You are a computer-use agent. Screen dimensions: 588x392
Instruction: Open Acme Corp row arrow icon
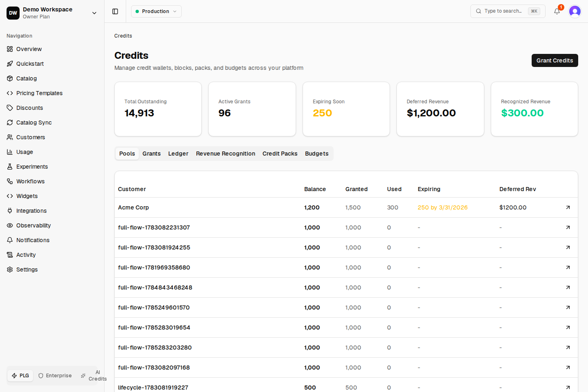(568, 207)
